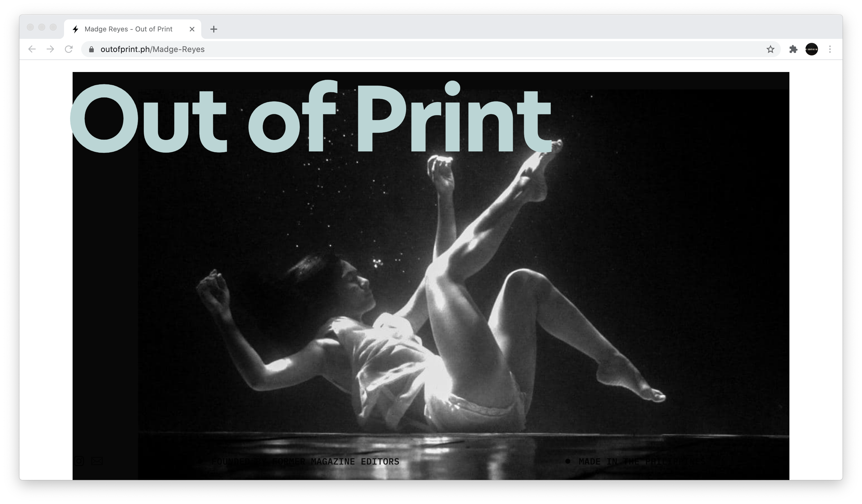Select the Madge Reyes - Out of Print tab
The height and width of the screenshot is (504, 862).
[128, 29]
